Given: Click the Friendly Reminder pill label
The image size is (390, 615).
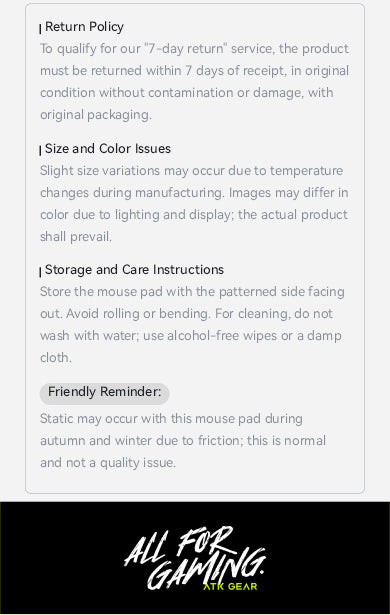Looking at the screenshot, I should (x=104, y=393).
